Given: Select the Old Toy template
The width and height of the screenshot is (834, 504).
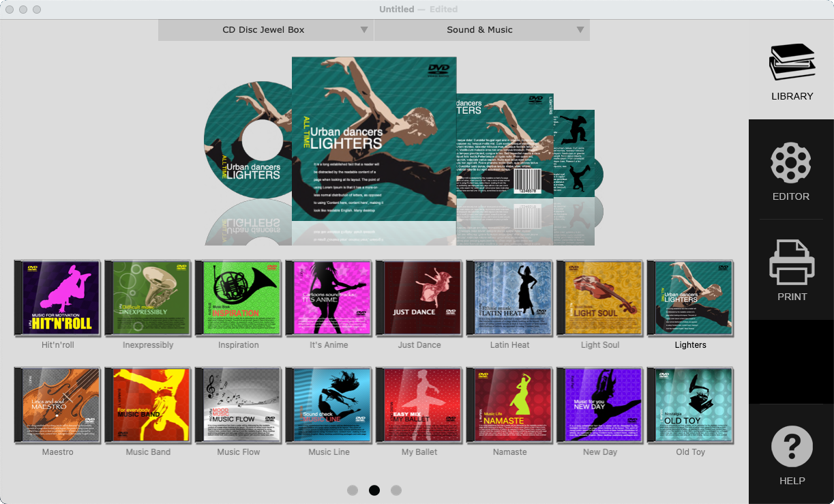Looking at the screenshot, I should [691, 404].
